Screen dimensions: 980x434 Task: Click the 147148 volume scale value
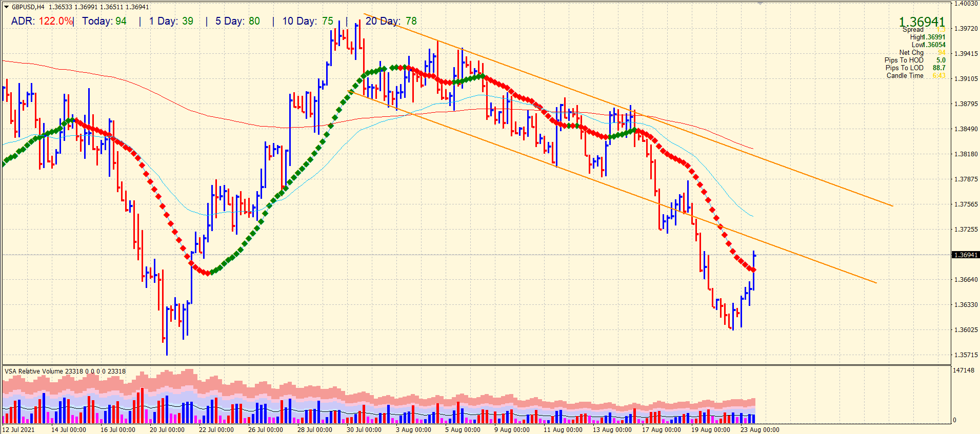tap(964, 370)
